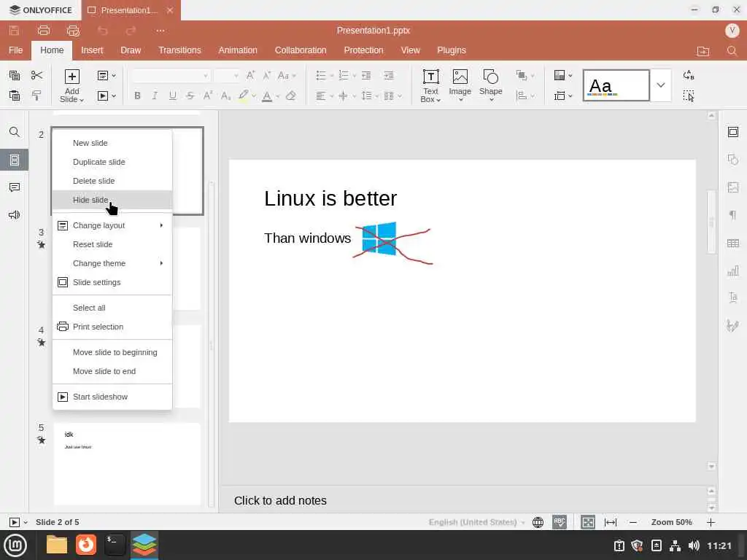Open Image settings icon in right sidebar
Screen dimensions: 747x560
pos(732,187)
